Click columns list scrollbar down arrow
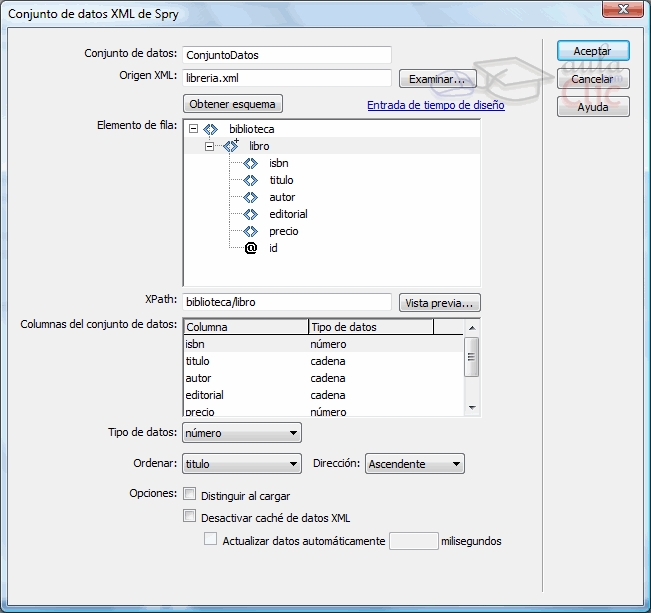651x613 pixels. [x=472, y=407]
